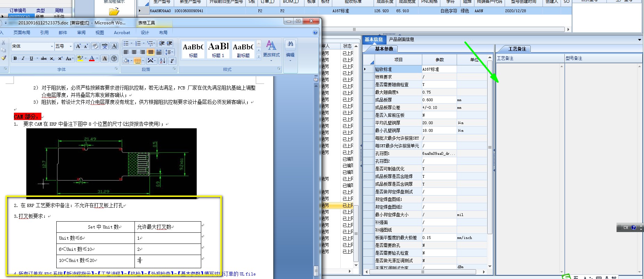
Task: Click the Sort (A-Z) icon
Action: click(x=162, y=61)
